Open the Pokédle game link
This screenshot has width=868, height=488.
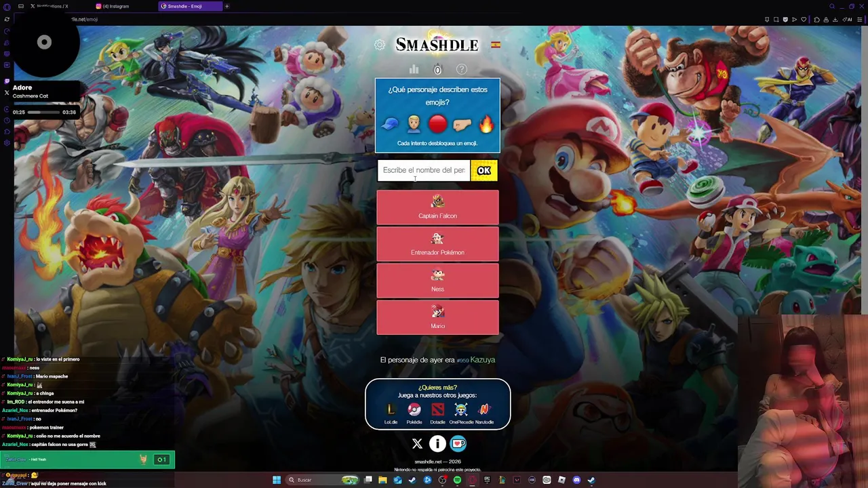tap(414, 413)
